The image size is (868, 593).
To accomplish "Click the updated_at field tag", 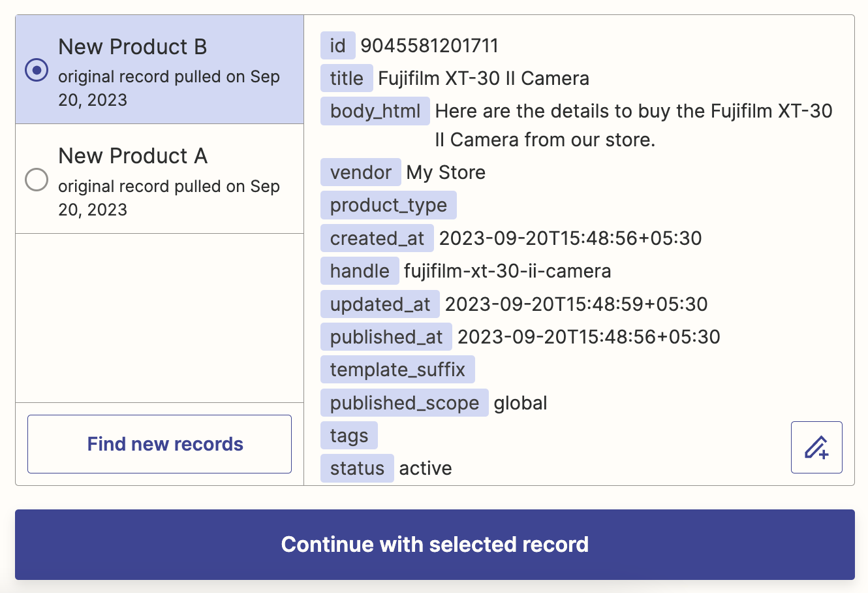I will (380, 304).
